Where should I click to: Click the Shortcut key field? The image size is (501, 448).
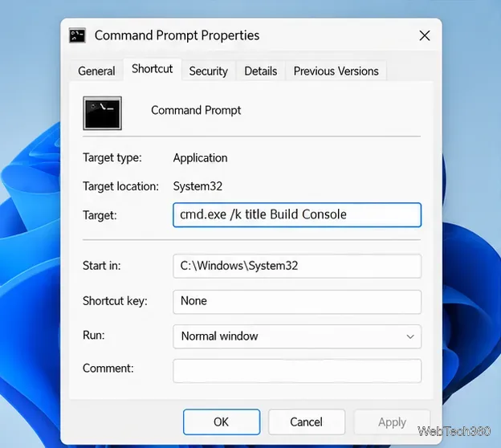coord(297,301)
